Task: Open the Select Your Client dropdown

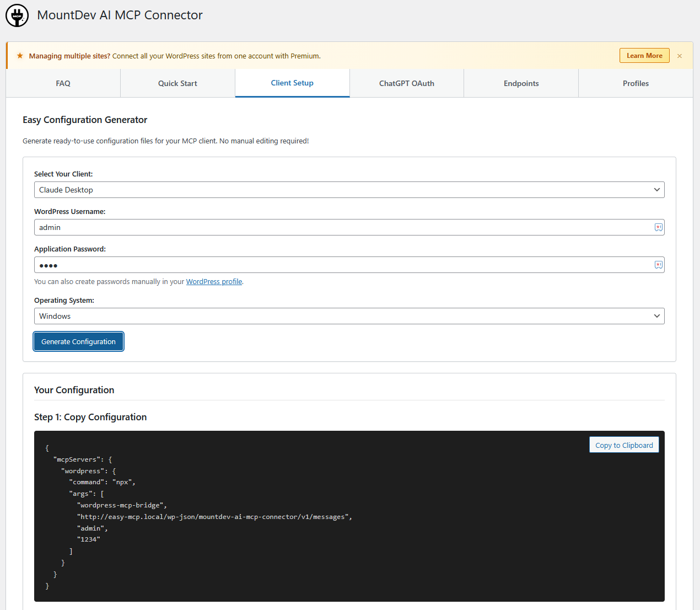Action: coord(349,190)
